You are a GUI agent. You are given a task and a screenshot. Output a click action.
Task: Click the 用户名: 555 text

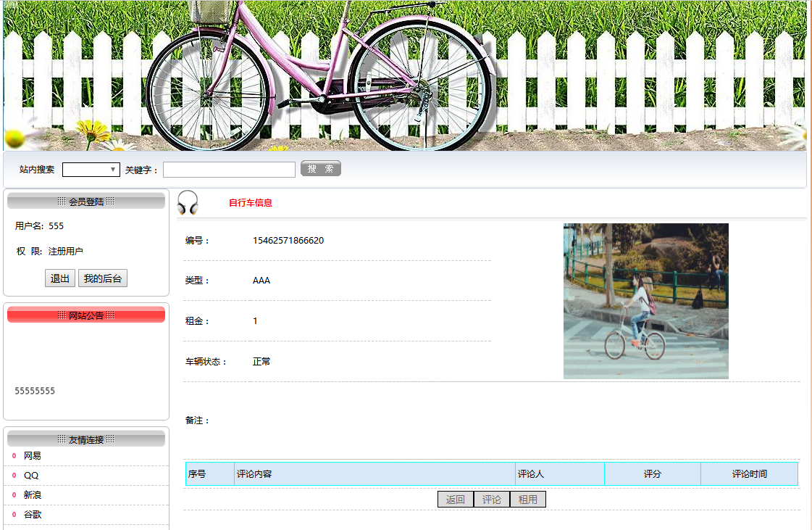click(39, 226)
